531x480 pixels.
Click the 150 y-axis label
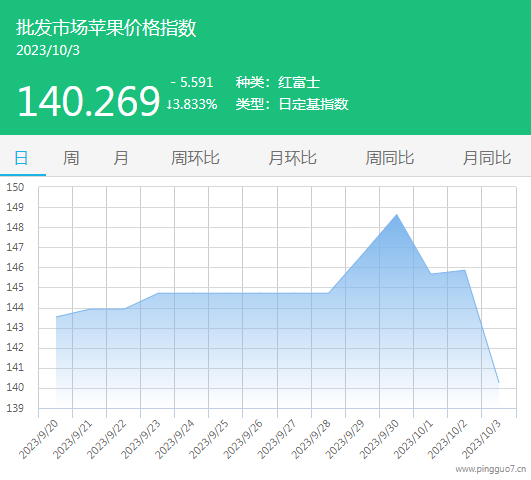point(15,187)
